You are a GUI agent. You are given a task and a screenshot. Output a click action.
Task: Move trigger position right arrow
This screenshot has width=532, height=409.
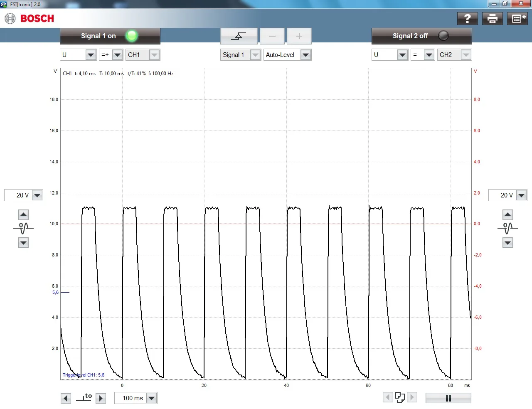pyautogui.click(x=101, y=398)
